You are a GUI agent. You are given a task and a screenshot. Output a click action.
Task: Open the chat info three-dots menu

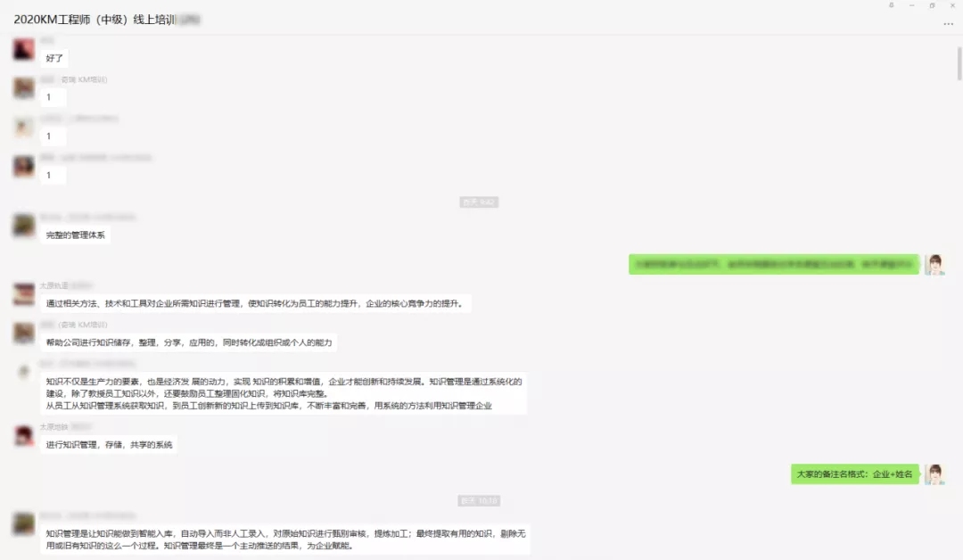(948, 24)
